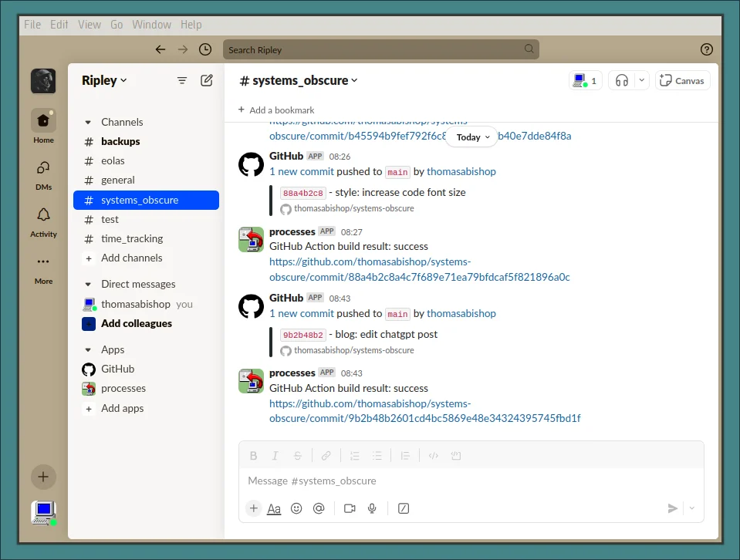Show or hide formatting with Aa
This screenshot has width=740, height=560.
[274, 508]
